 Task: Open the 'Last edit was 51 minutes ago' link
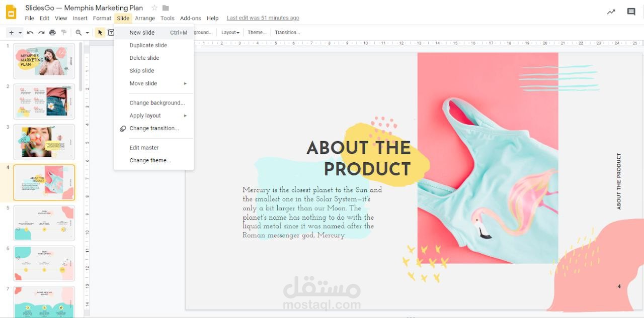point(263,18)
